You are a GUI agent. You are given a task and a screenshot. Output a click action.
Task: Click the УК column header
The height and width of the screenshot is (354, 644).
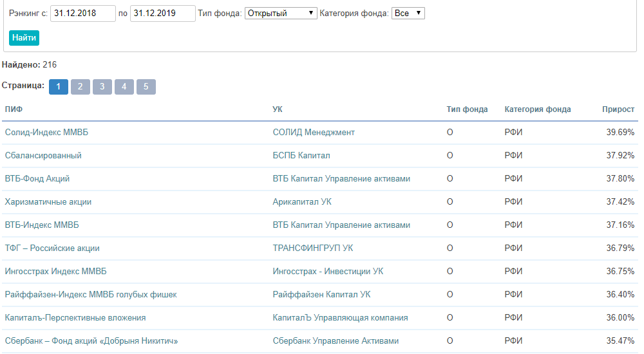tap(278, 109)
